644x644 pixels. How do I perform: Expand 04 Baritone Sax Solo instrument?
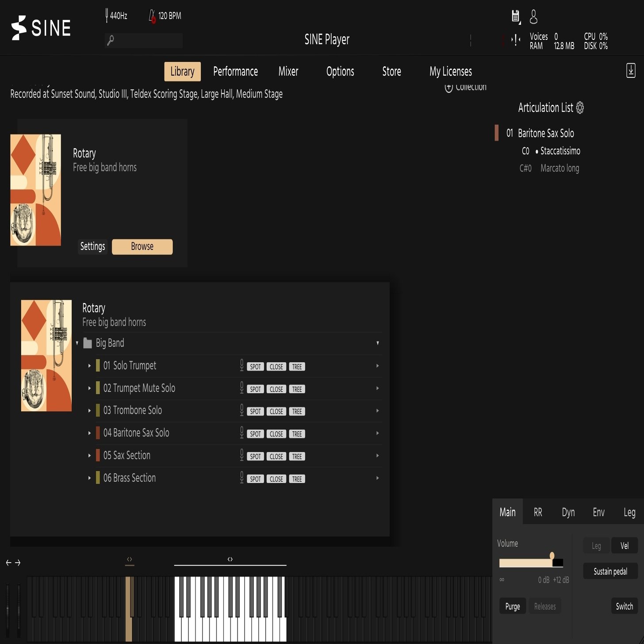click(x=89, y=433)
